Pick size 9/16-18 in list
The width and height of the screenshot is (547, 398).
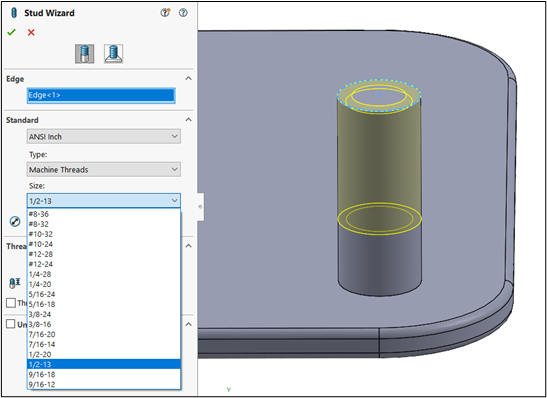[104, 374]
